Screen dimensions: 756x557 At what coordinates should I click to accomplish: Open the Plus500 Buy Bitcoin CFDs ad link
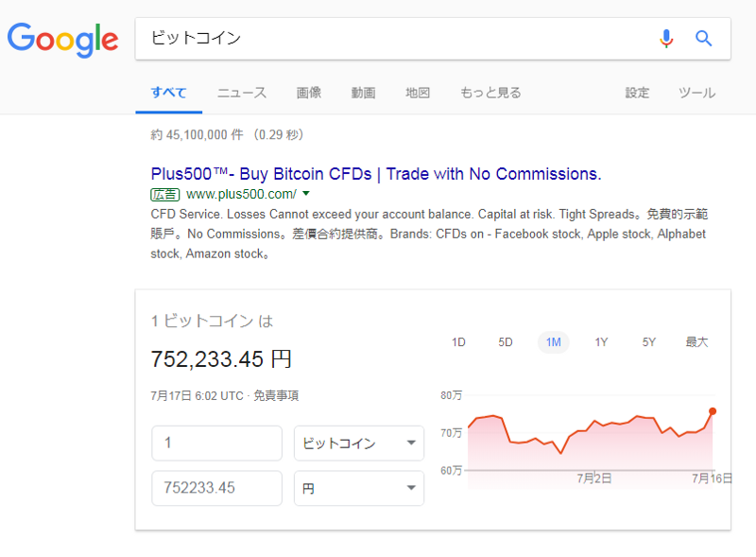coord(376,174)
